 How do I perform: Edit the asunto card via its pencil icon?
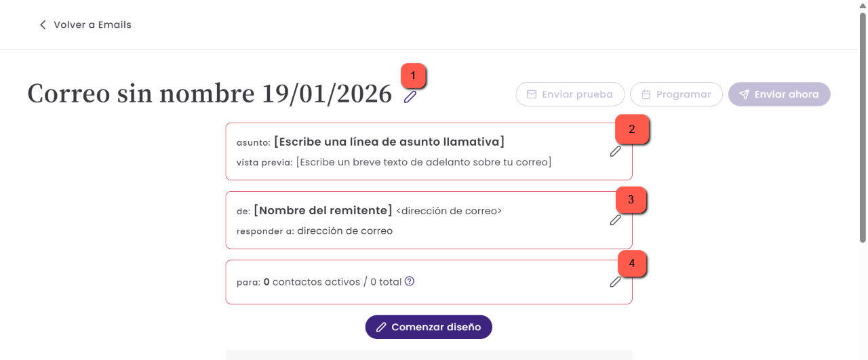pyautogui.click(x=615, y=151)
